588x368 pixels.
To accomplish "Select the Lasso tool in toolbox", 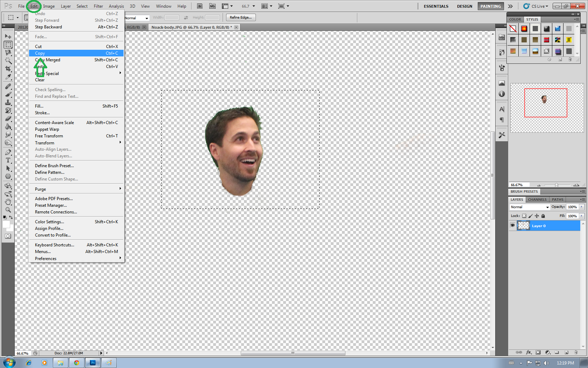I will coord(8,53).
